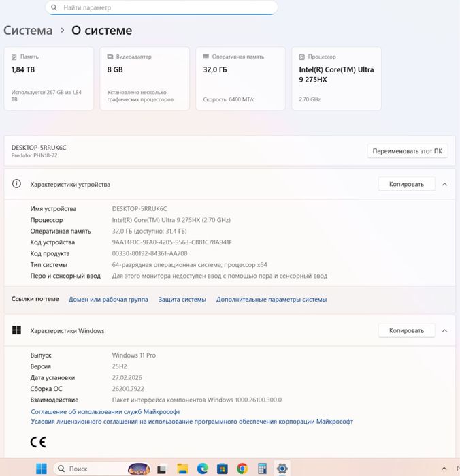This screenshot has width=460, height=476.
Task: Show hidden system tray icons
Action: (444, 469)
